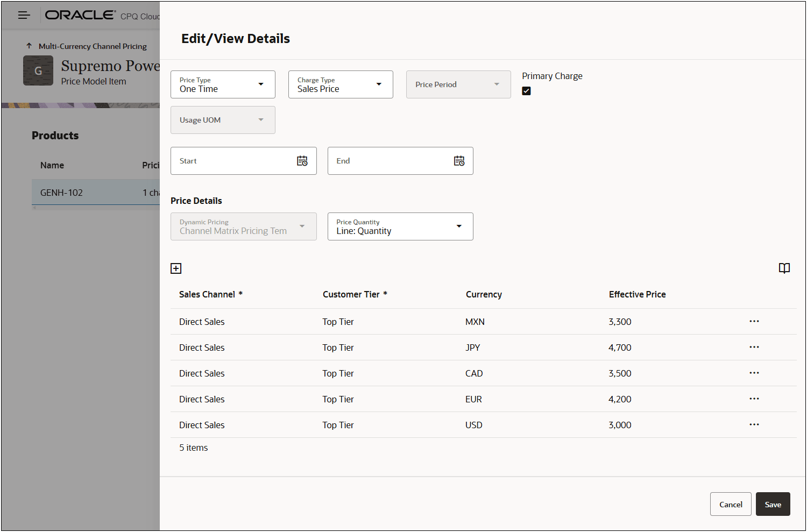The image size is (807, 532).
Task: Click the 4,700 effective price value
Action: point(620,347)
